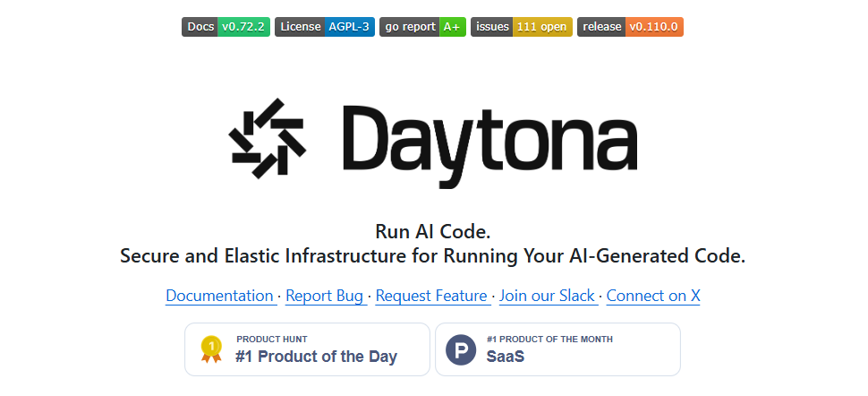
Task: Click the 'Secure and Elastic Infrastructure' tagline
Action: (433, 256)
